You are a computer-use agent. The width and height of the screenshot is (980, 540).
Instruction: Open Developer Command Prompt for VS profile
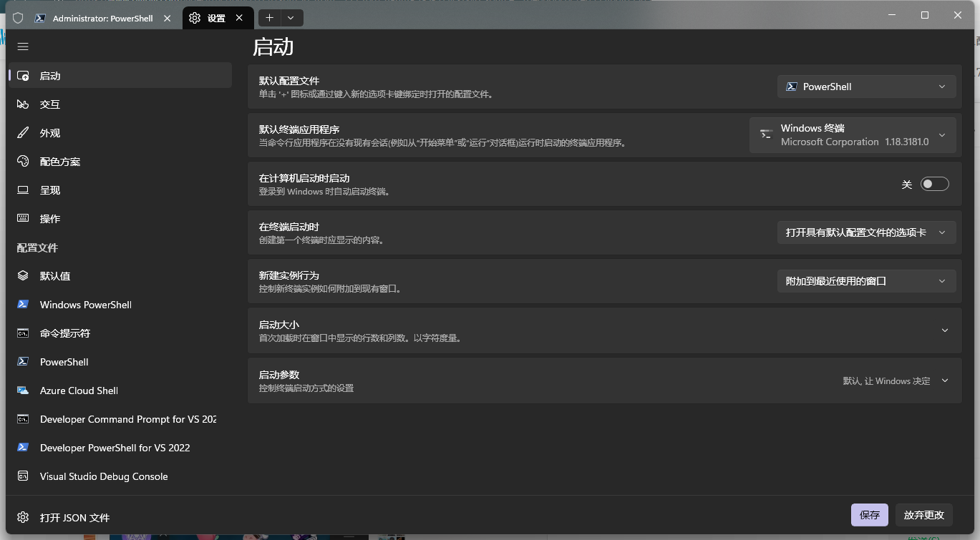120,419
